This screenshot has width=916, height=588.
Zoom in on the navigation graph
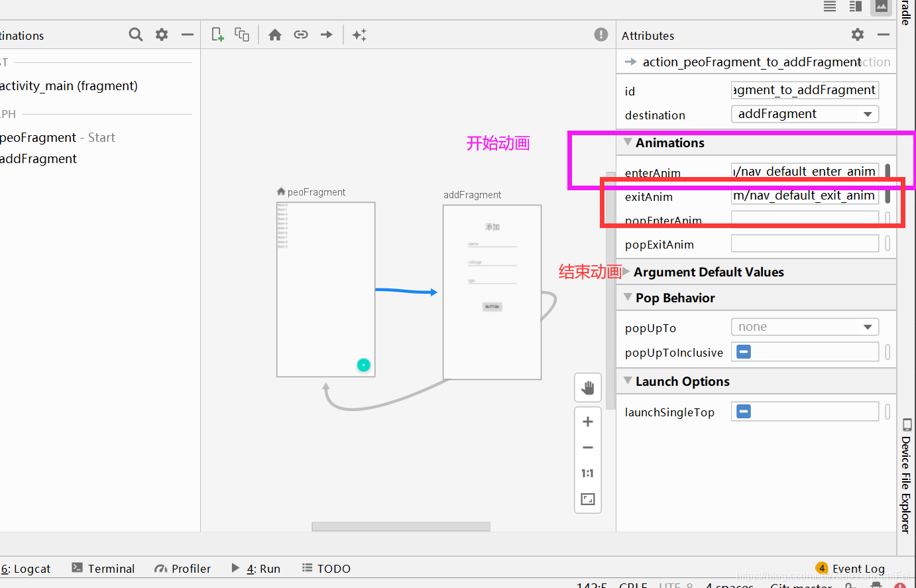[x=588, y=422]
